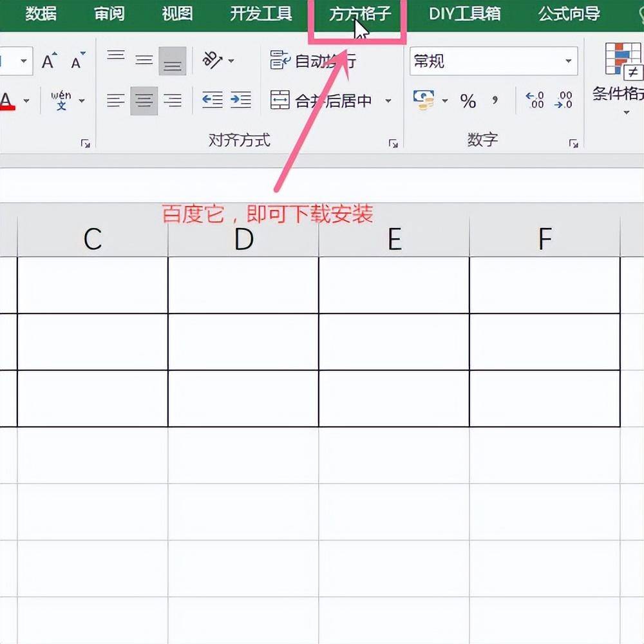Increase font size with large A

click(50, 61)
